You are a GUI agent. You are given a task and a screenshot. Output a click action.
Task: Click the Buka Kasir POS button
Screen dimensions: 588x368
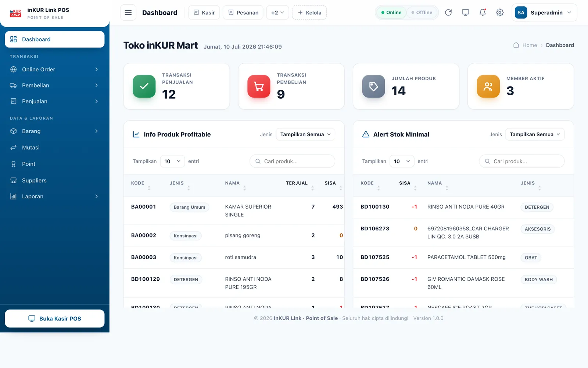click(x=54, y=319)
